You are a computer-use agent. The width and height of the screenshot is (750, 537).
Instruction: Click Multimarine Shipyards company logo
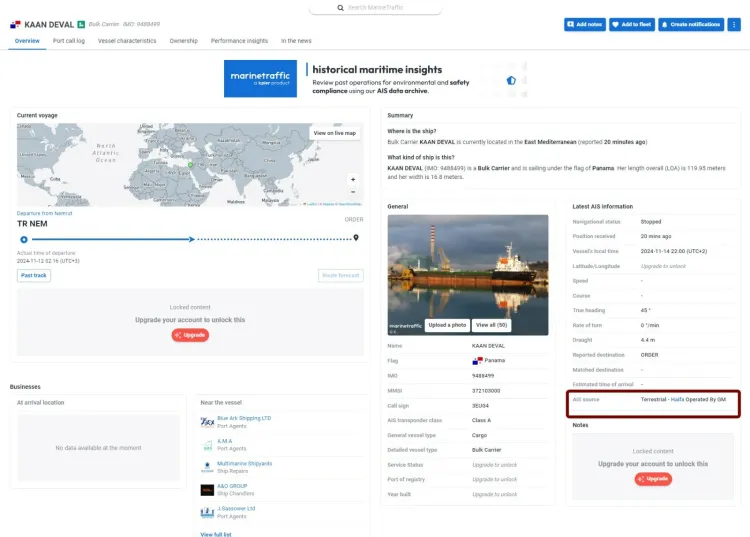[207, 467]
